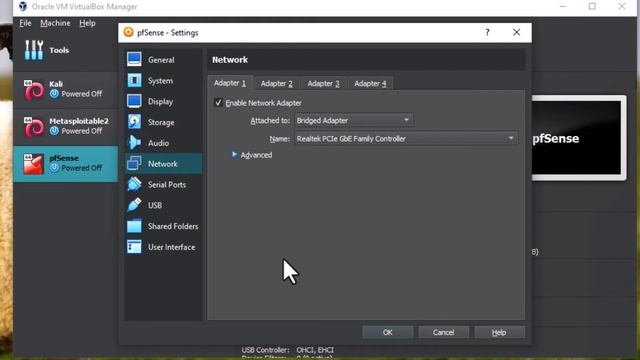Viewport: 640px width, 360px height.
Task: Select the System settings chip icon
Action: click(134, 80)
